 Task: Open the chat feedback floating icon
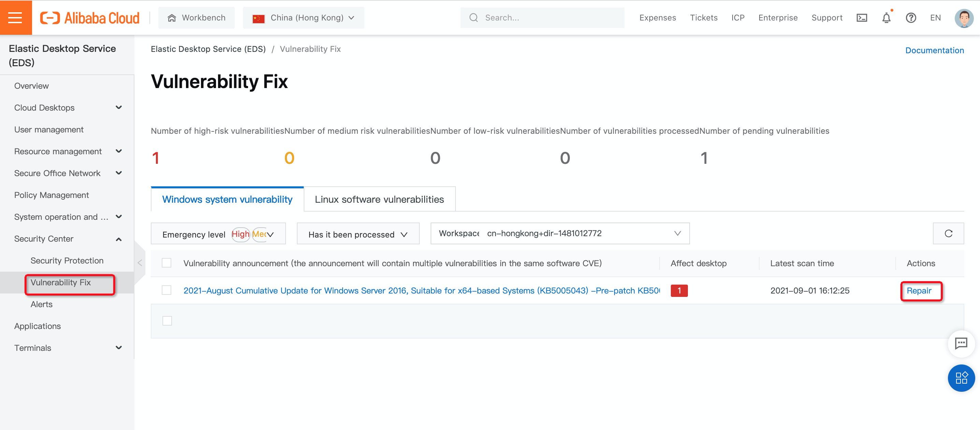click(x=961, y=344)
